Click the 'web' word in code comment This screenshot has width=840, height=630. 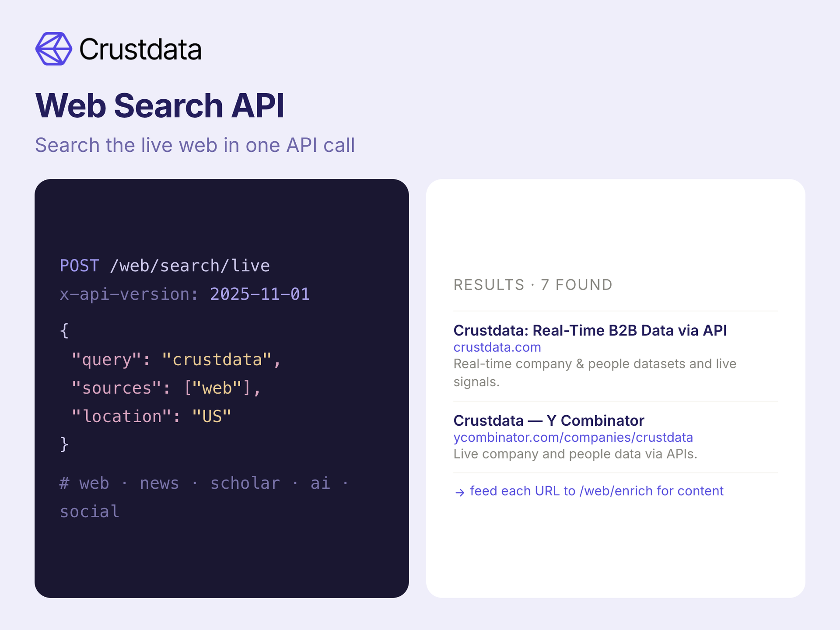(94, 483)
